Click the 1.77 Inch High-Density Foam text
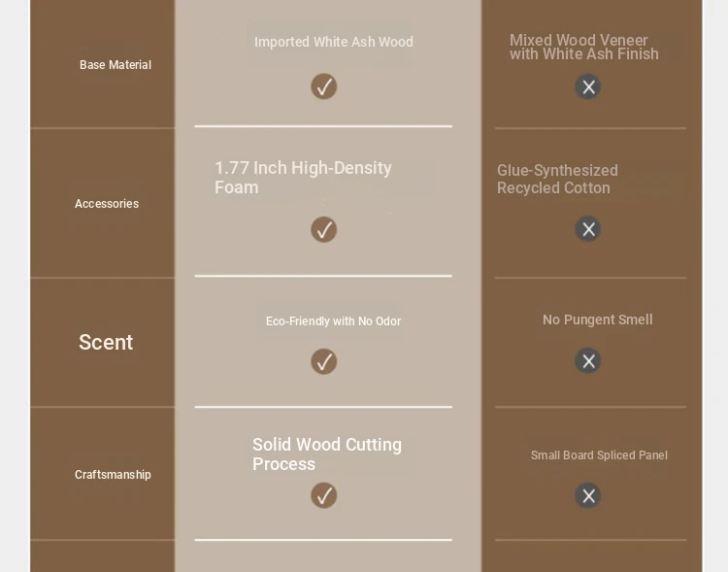Screen dimensions: 728x572 [303, 178]
